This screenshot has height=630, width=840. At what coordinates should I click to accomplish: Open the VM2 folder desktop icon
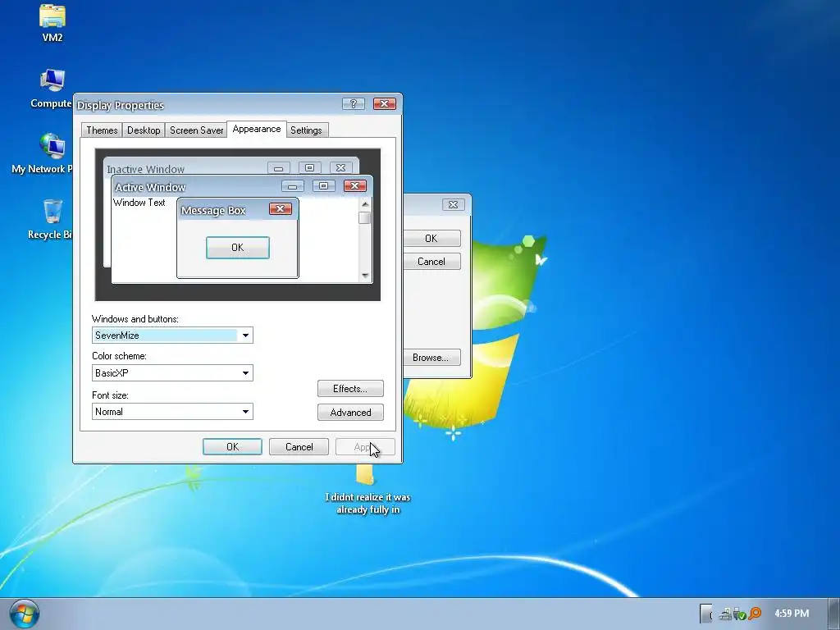(52, 22)
